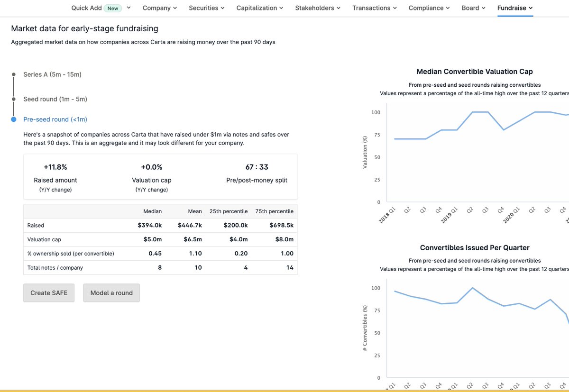Viewport: 569px width, 392px height.
Task: Select Series A (5m - 15m) stage
Action: click(x=53, y=74)
